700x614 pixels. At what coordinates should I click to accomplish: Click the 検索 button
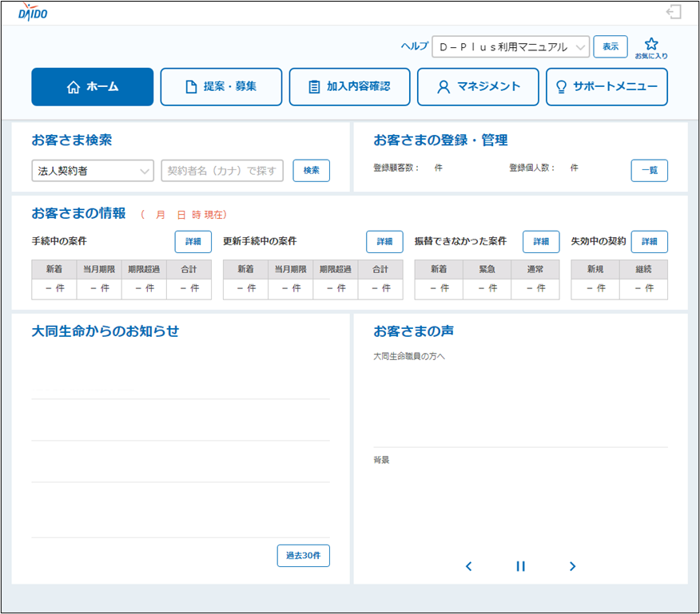[311, 170]
